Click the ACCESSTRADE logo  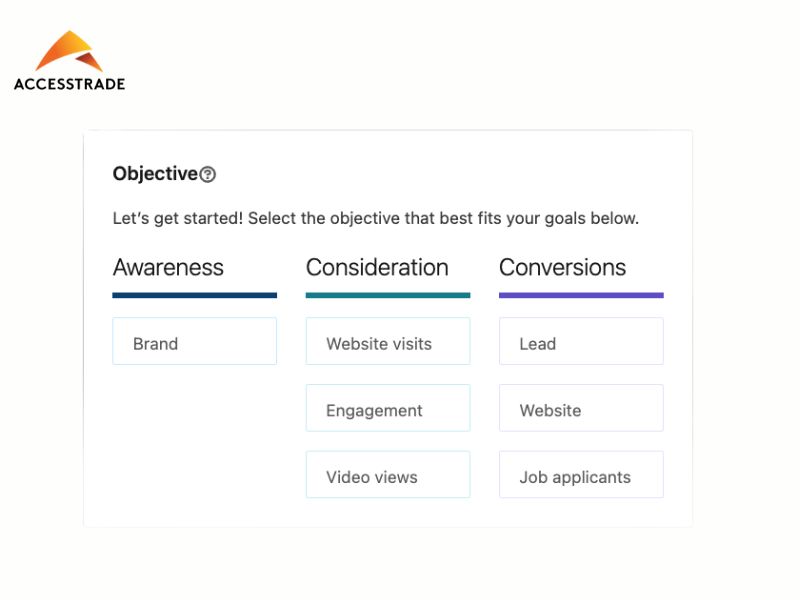click(x=69, y=61)
